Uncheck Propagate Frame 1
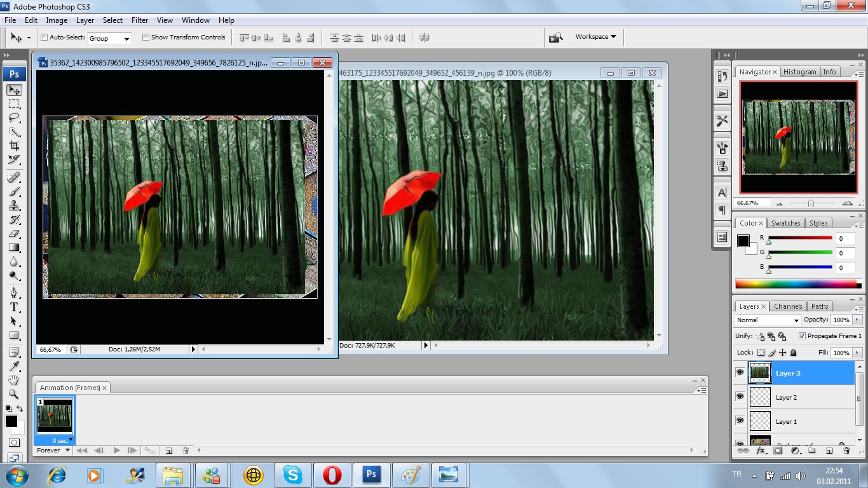The width and height of the screenshot is (868, 488). click(x=802, y=336)
